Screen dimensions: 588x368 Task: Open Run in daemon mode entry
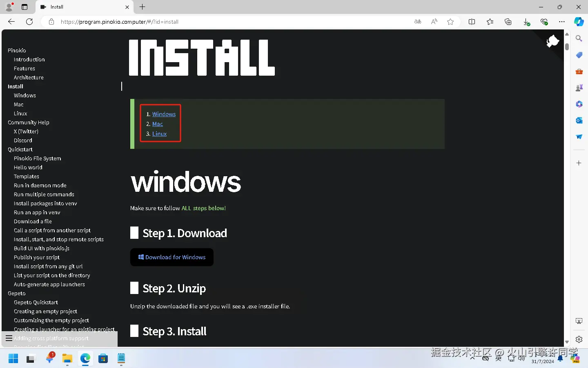tap(40, 185)
